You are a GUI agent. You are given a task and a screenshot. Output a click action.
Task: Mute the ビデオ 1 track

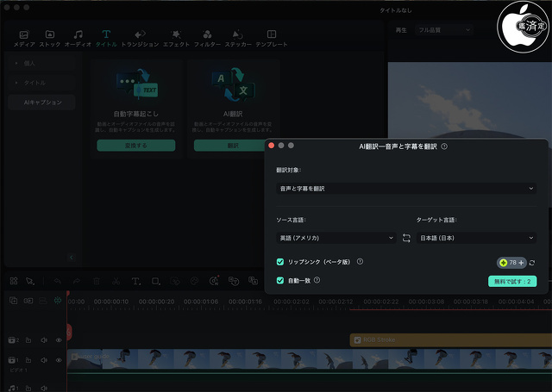tap(44, 360)
